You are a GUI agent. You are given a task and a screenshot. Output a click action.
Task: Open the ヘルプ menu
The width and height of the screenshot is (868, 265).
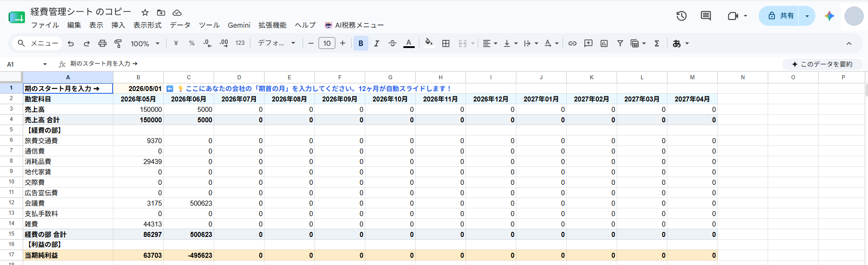click(x=305, y=25)
